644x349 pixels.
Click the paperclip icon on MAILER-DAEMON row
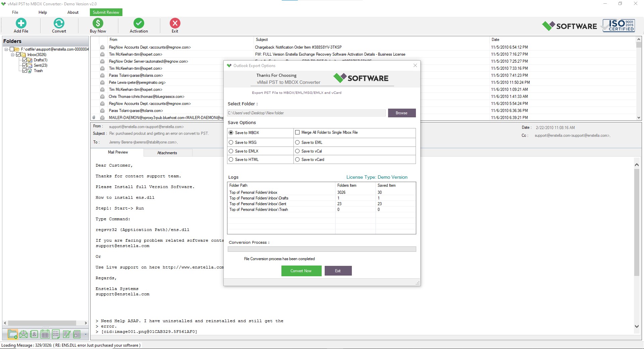(94, 118)
